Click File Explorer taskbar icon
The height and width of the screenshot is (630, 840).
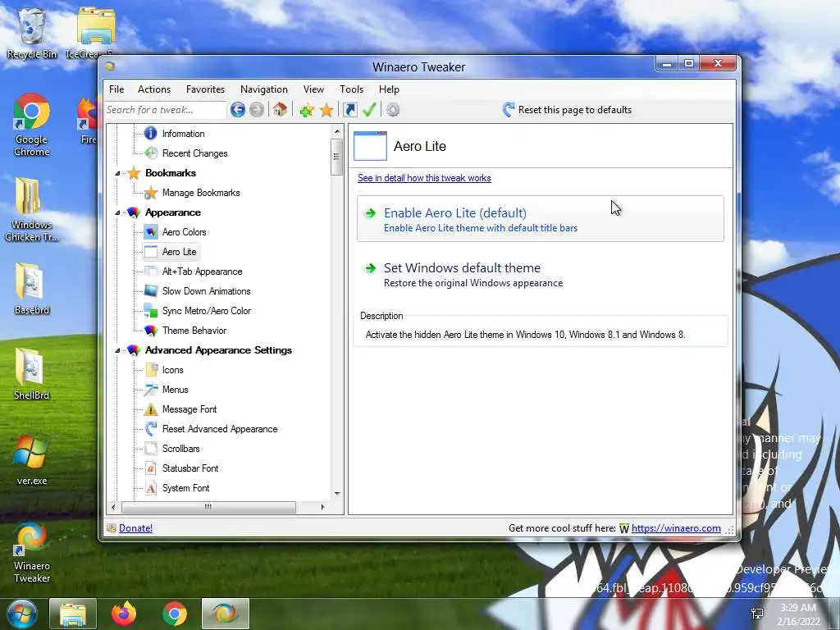[x=73, y=614]
